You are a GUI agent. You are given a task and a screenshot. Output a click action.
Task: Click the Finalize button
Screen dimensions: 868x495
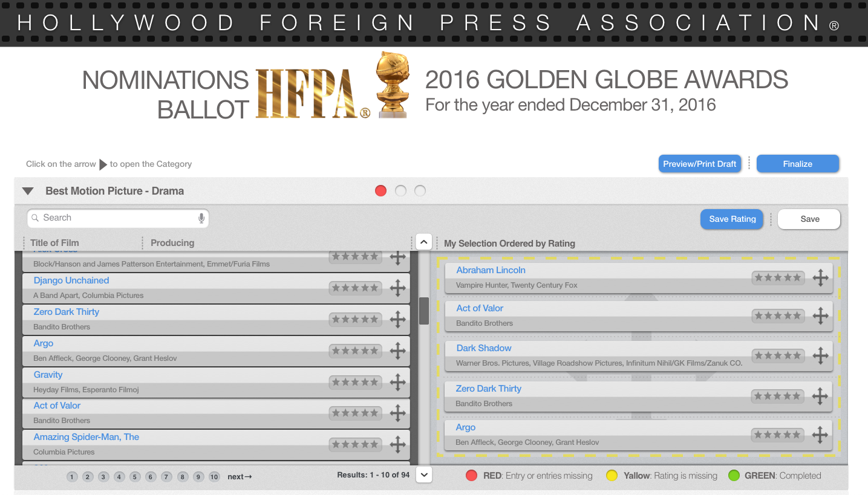[797, 164]
